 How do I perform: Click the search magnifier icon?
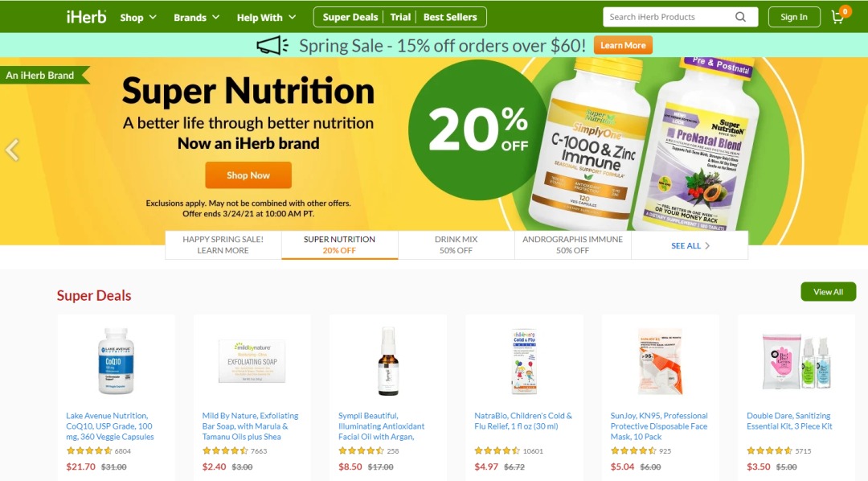(x=740, y=17)
